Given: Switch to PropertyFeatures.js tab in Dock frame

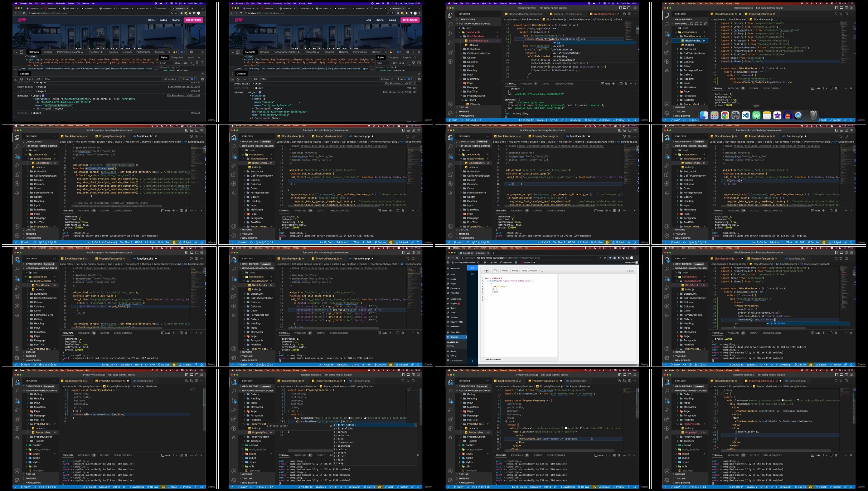Looking at the screenshot, I should pyautogui.click(x=761, y=14).
